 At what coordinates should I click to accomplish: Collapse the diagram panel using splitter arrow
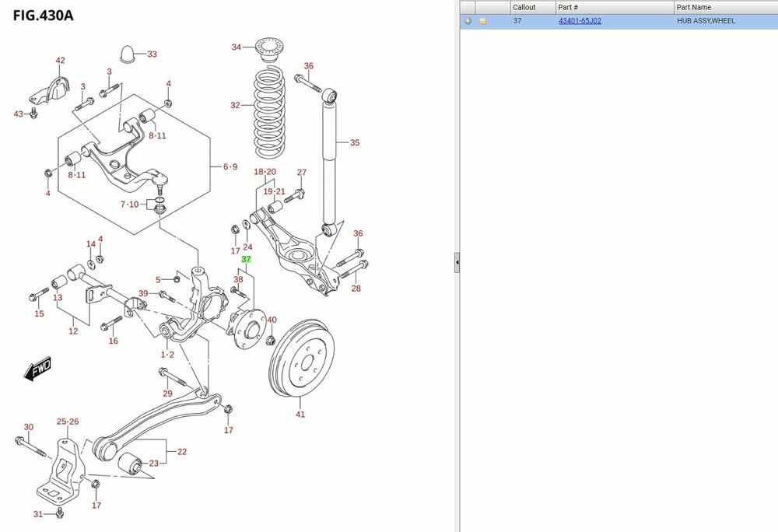click(457, 264)
